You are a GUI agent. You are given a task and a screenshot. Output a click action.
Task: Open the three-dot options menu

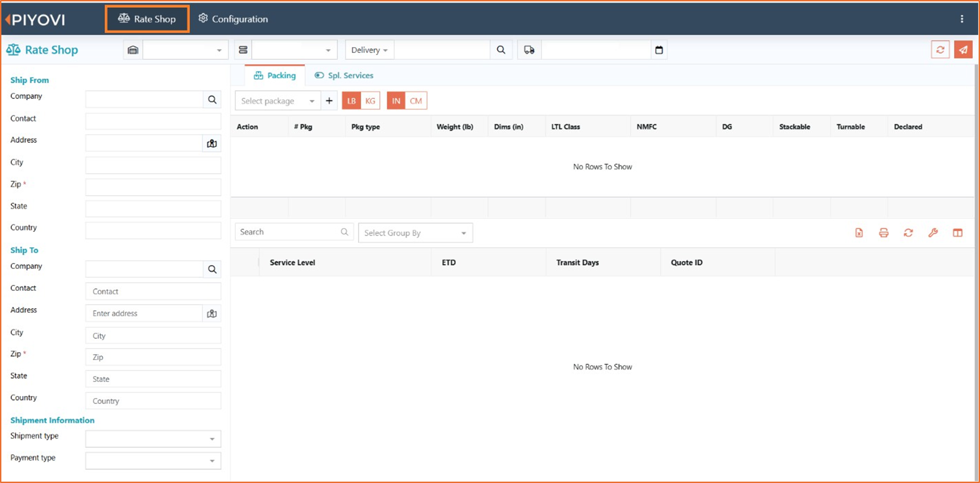pyautogui.click(x=962, y=19)
